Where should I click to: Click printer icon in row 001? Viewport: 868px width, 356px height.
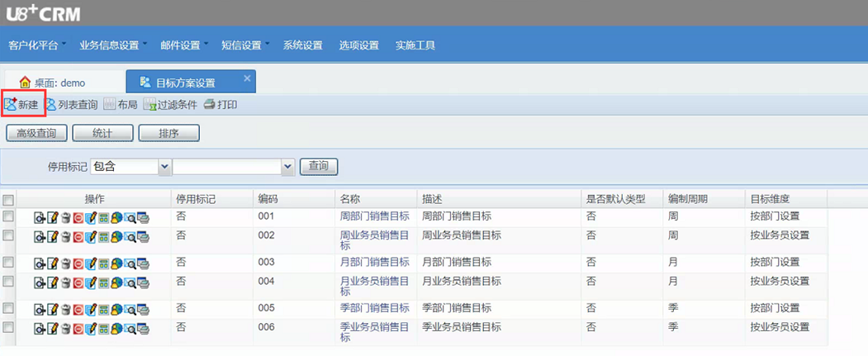pos(144,217)
